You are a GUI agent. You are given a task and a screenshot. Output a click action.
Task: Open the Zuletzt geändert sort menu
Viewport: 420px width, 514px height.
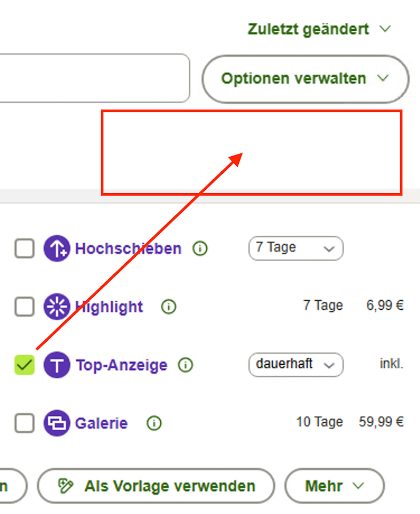point(319,29)
